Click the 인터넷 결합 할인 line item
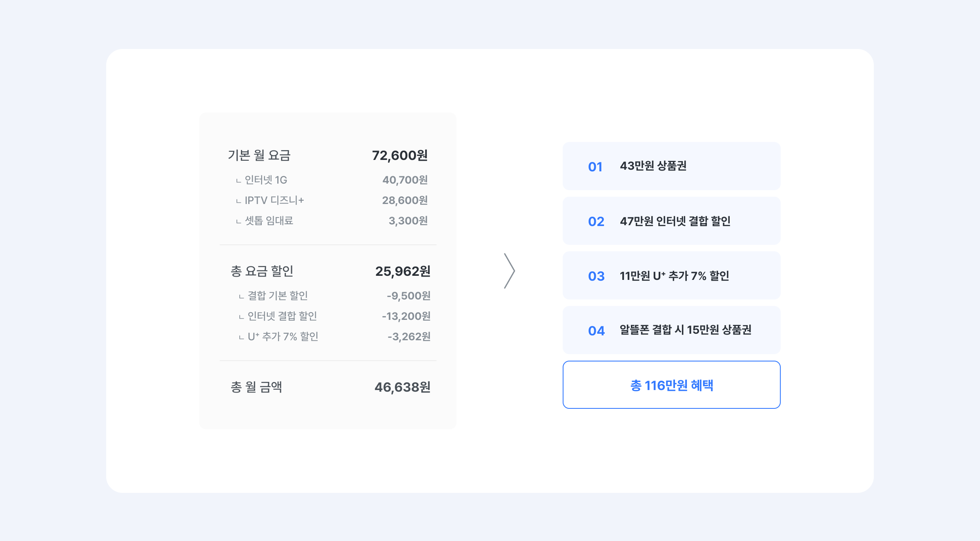 (282, 316)
